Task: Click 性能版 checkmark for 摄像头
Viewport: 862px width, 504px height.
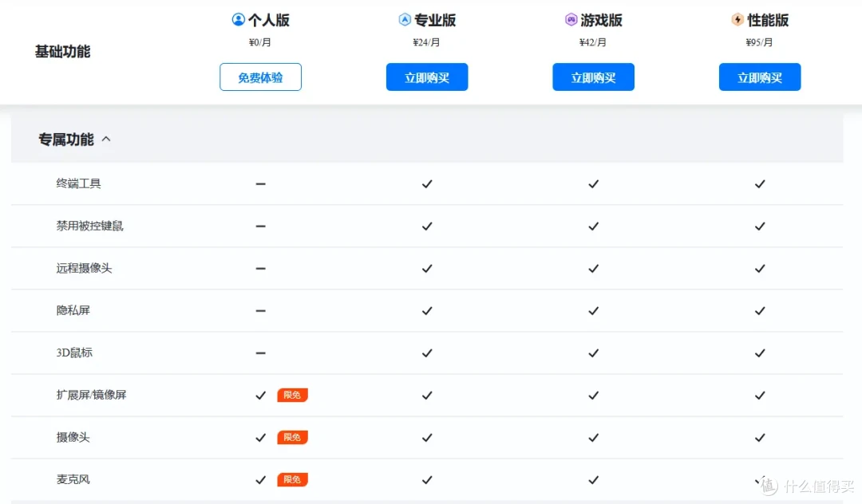Action: click(760, 438)
